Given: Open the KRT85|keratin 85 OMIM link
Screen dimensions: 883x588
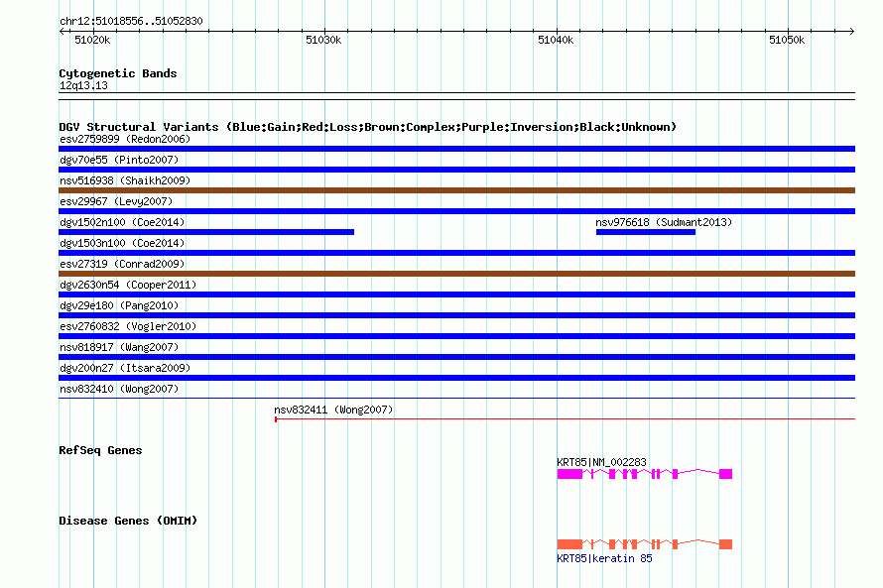Looking at the screenshot, I should coord(604,558).
